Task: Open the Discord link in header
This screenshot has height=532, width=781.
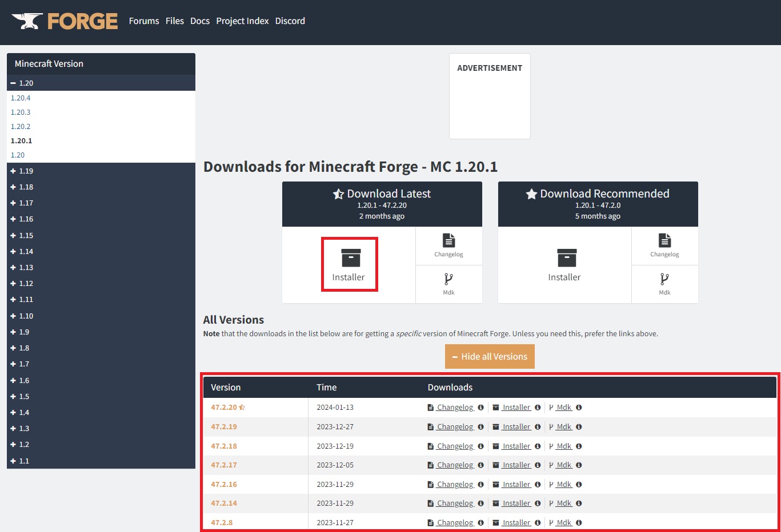Action: [x=290, y=21]
